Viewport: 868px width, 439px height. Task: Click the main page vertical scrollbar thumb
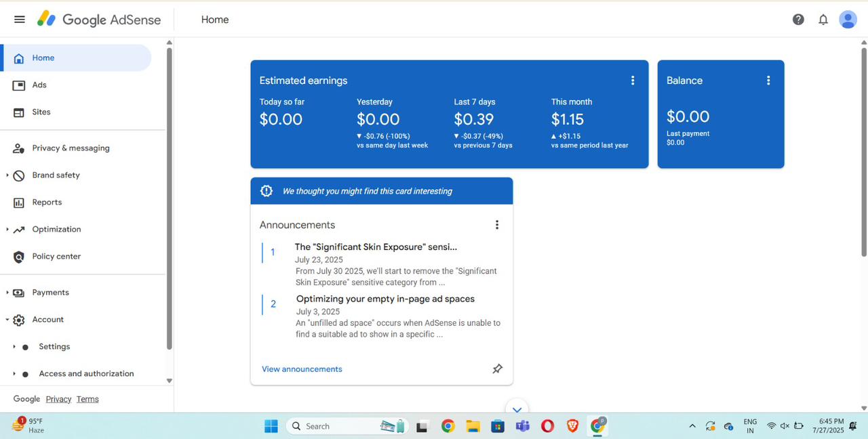[864, 152]
